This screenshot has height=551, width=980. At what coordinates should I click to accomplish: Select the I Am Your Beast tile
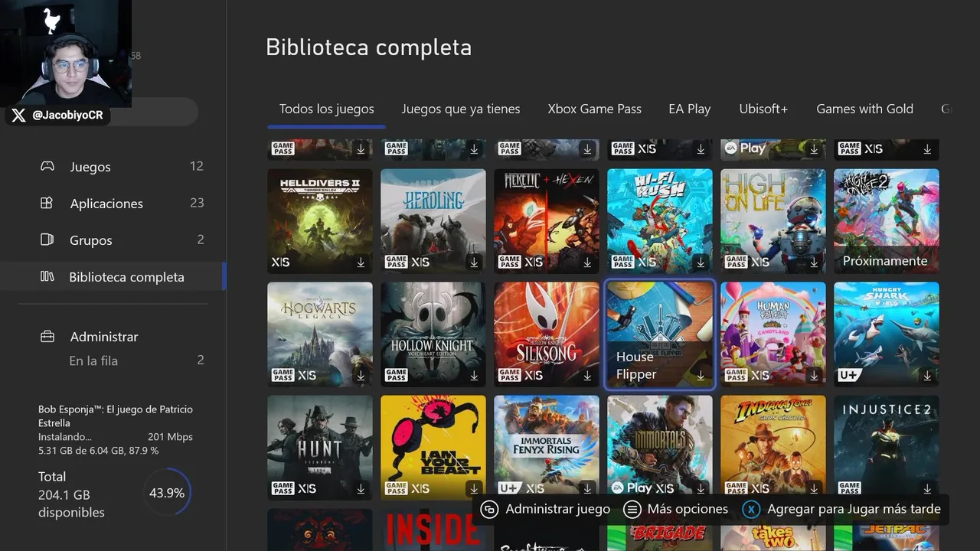pyautogui.click(x=433, y=448)
